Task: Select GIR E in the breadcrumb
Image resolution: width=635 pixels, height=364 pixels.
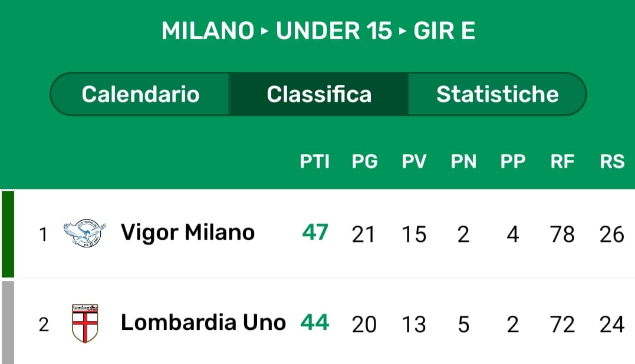Action: click(444, 31)
